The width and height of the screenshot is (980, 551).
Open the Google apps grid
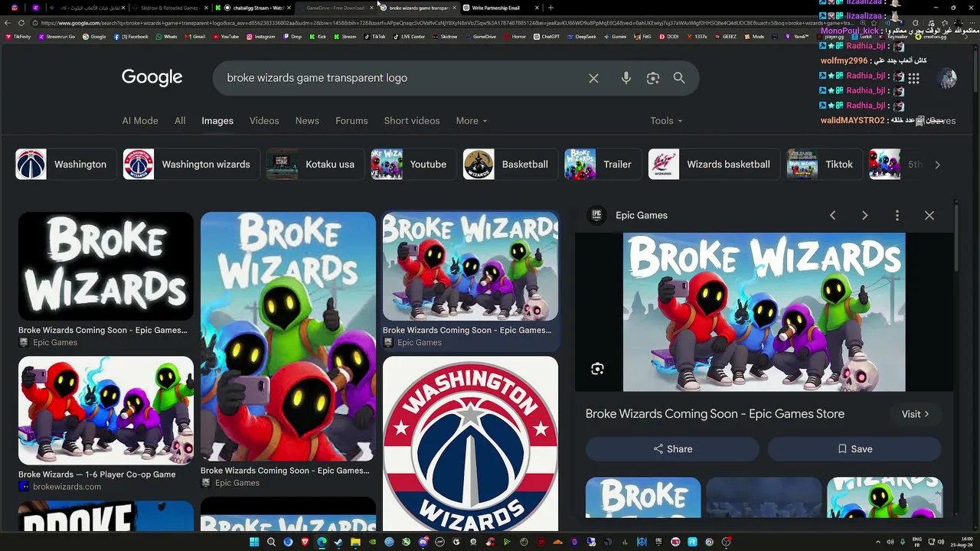913,78
